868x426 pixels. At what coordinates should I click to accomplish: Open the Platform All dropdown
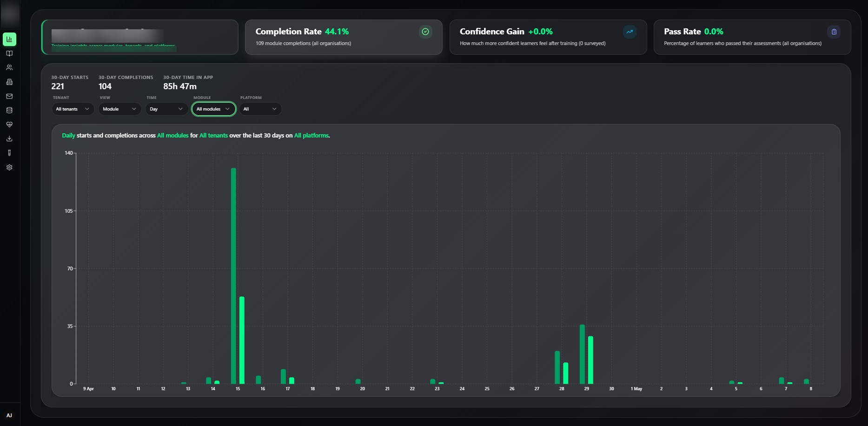(260, 109)
